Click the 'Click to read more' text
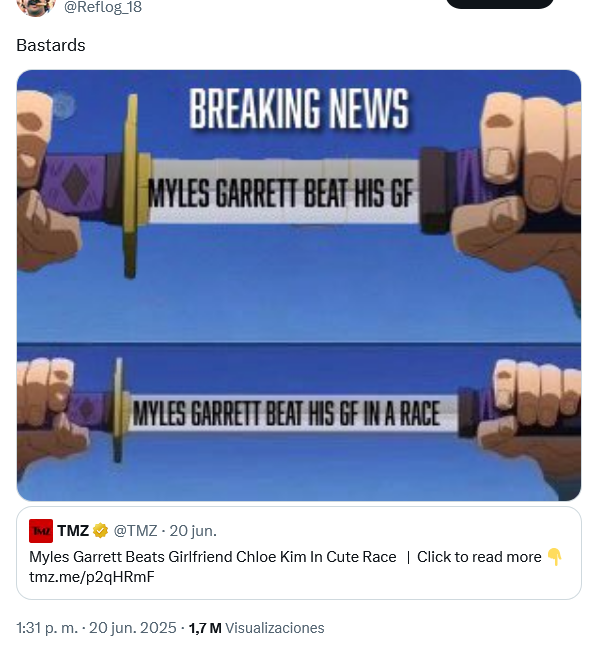The height and width of the screenshot is (650, 598). pyautogui.click(x=479, y=557)
